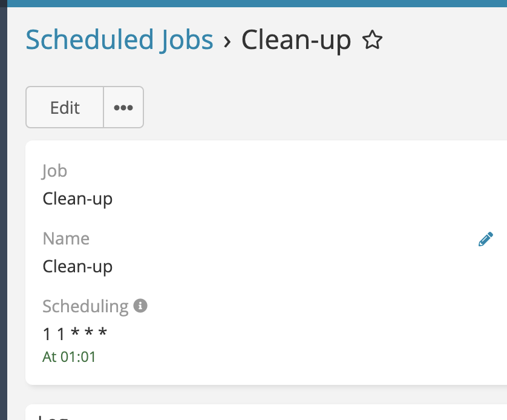507x420 pixels.
Task: Open the Scheduled Jobs breadcrumb link
Action: pyautogui.click(x=119, y=40)
